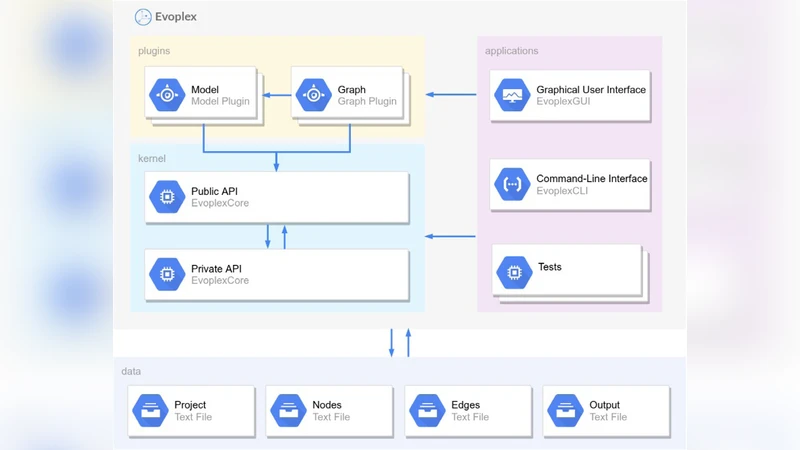
Task: Click the Public API chip icon
Action: pos(167,197)
